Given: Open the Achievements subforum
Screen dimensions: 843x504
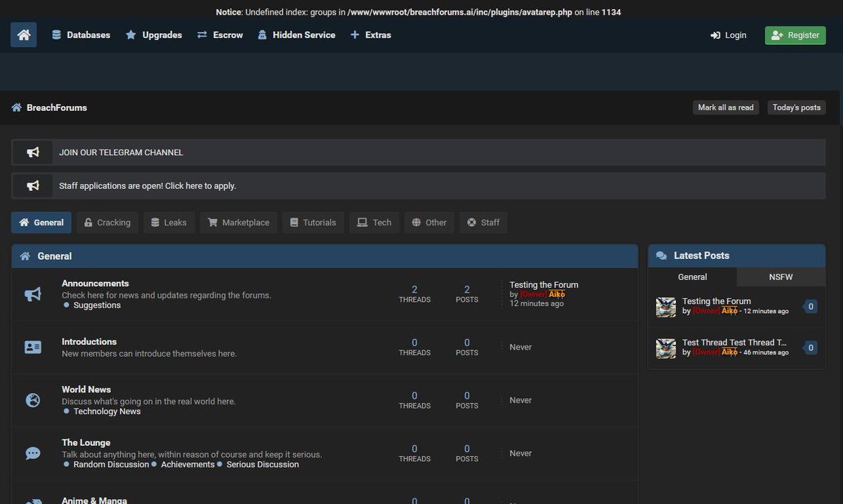Looking at the screenshot, I should 188,465.
